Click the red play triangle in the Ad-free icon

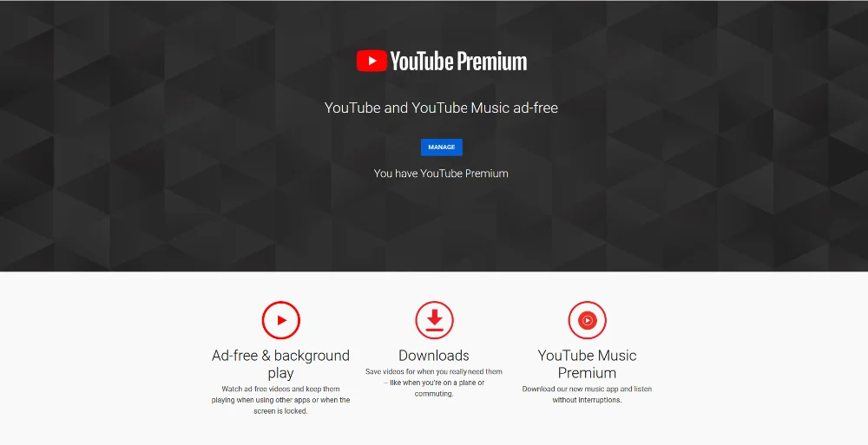click(282, 320)
